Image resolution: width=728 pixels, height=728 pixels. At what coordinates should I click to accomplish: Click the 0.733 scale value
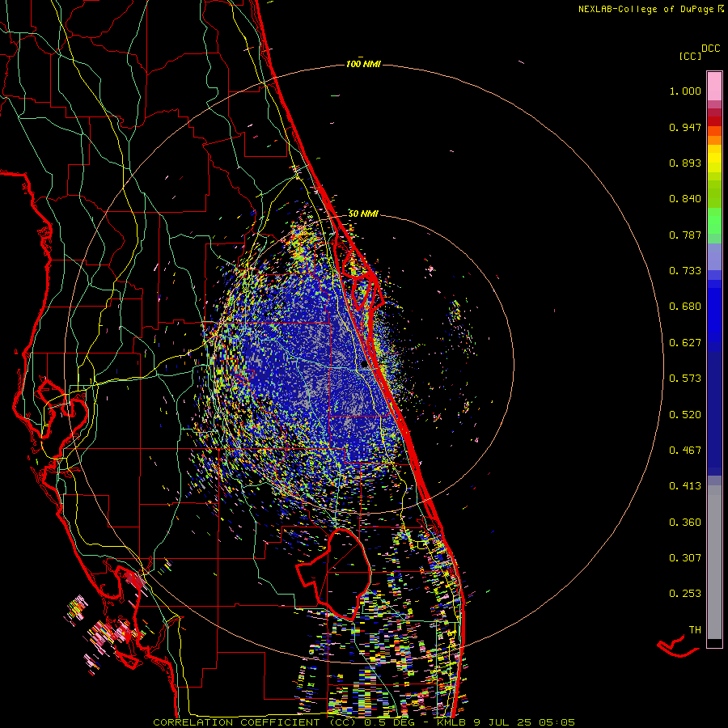pos(685,271)
